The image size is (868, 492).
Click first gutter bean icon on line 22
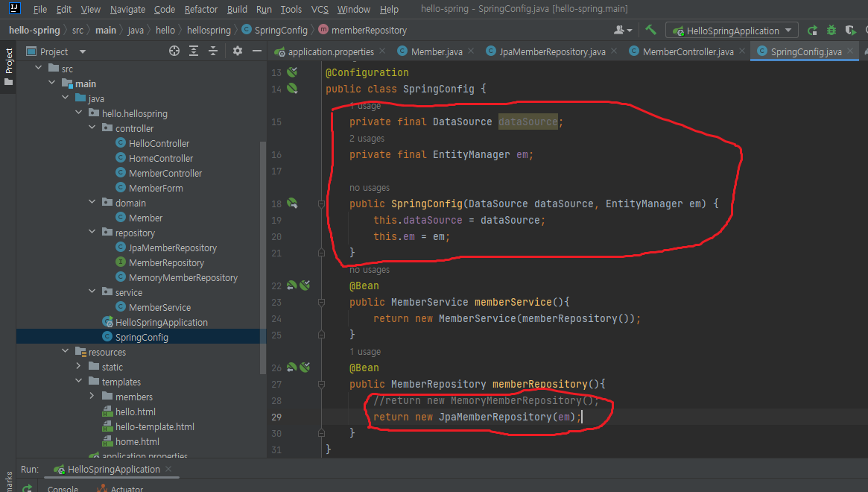click(291, 286)
